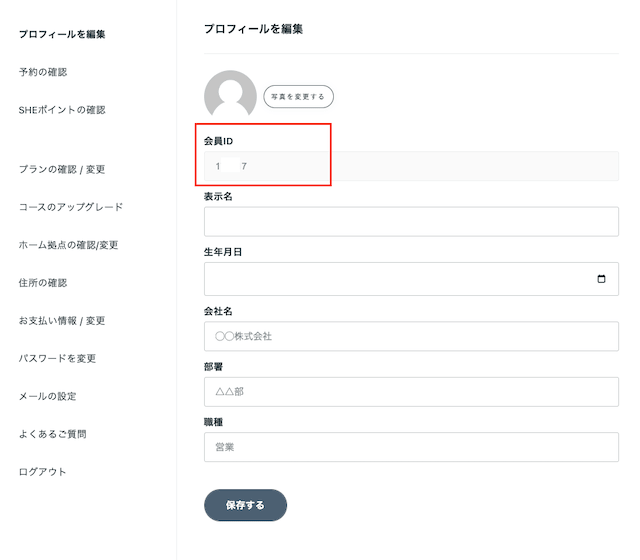
Task: Click into the 生年月日 date field
Action: (395, 279)
